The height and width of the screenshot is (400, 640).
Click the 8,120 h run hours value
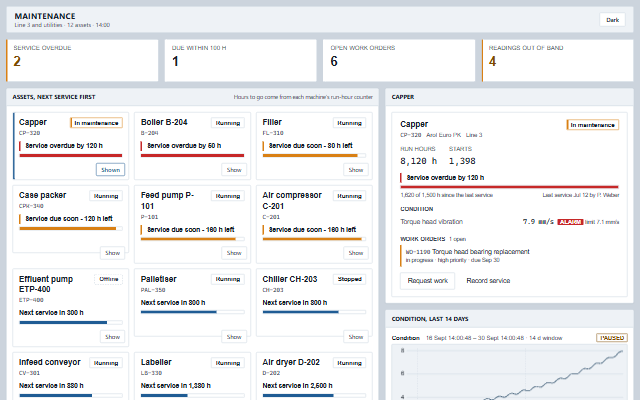418,161
